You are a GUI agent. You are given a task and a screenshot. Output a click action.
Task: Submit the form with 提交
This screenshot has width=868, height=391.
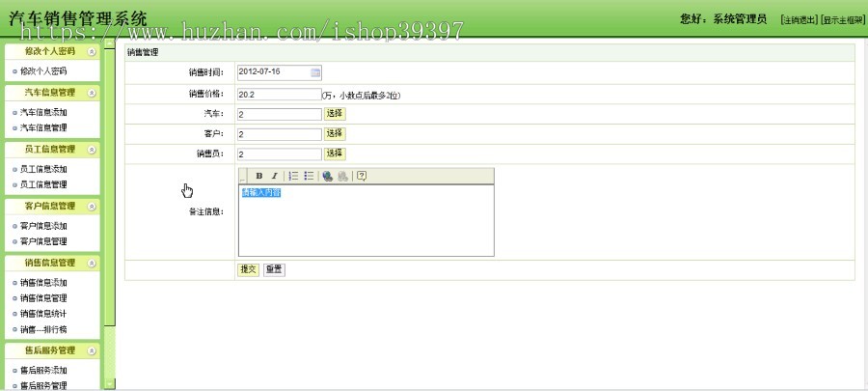[x=248, y=269]
